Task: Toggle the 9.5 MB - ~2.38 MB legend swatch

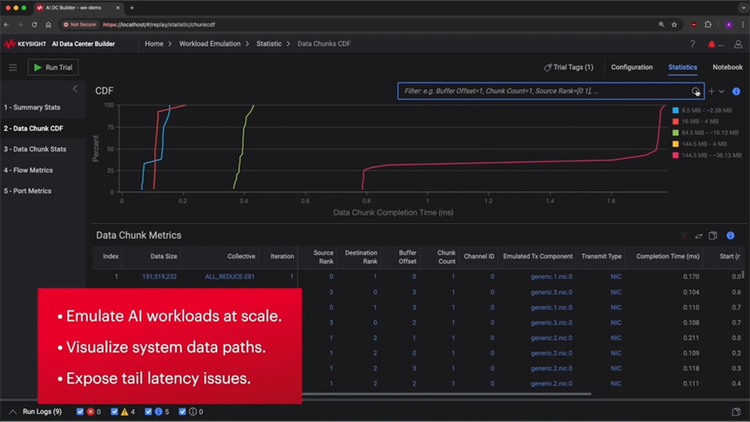Action: click(x=675, y=110)
